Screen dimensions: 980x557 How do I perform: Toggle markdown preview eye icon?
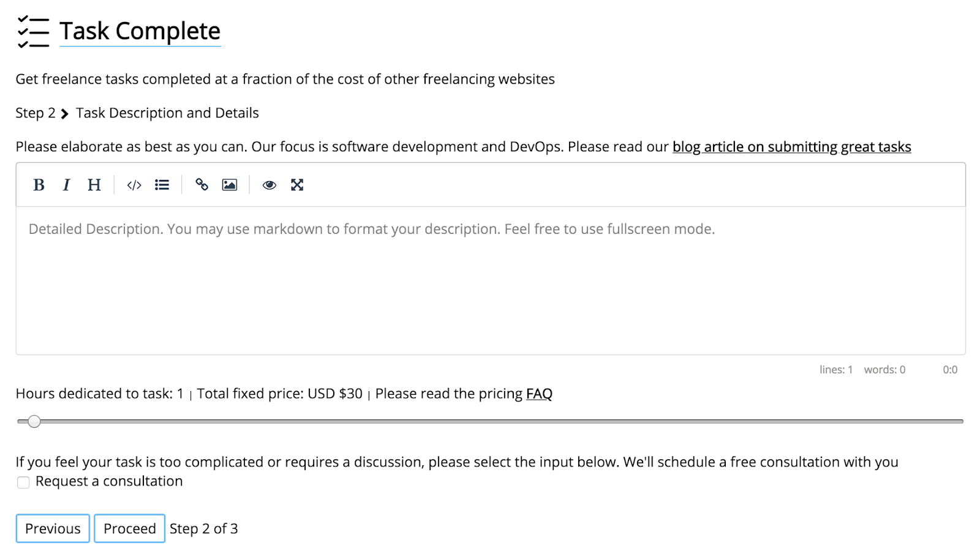tap(269, 185)
